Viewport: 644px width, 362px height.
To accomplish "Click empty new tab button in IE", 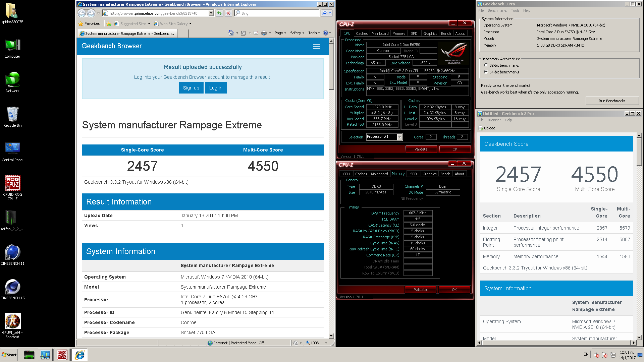I will click(183, 33).
